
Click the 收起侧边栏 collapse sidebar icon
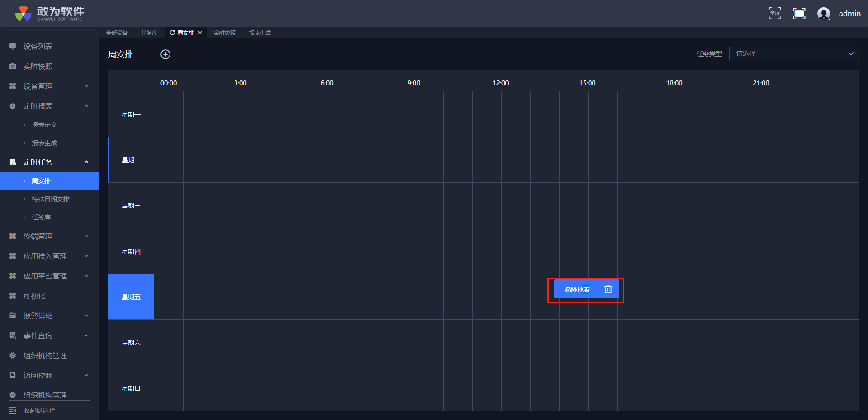coord(13,411)
